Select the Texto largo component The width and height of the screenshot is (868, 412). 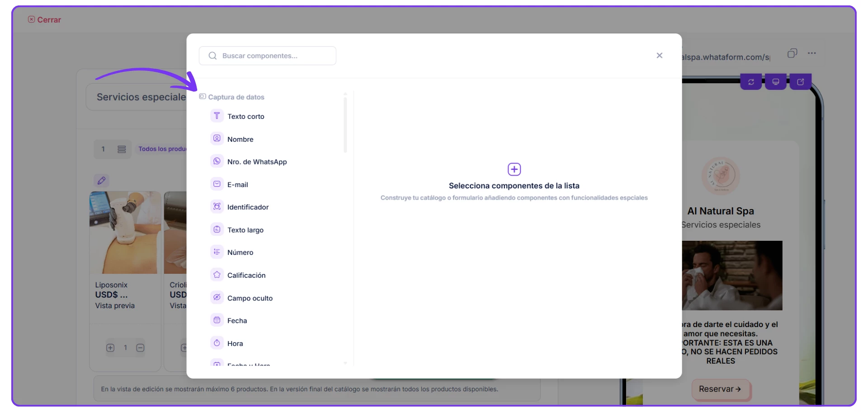(245, 230)
